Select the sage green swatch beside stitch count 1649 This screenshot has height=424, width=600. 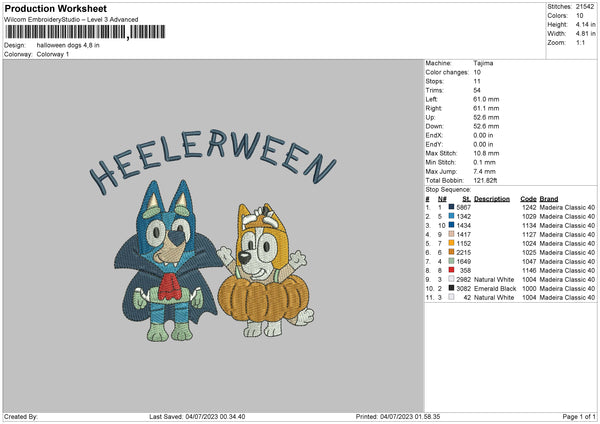point(451,261)
